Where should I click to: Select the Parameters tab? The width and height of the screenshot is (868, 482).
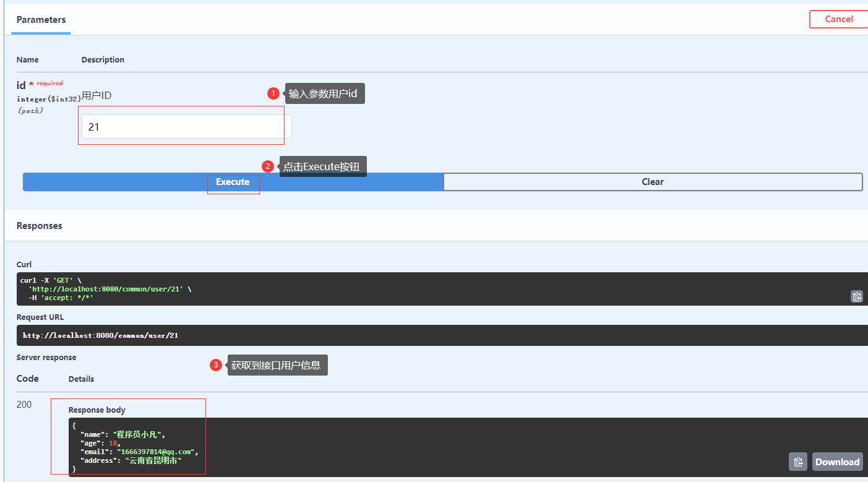tap(41, 20)
